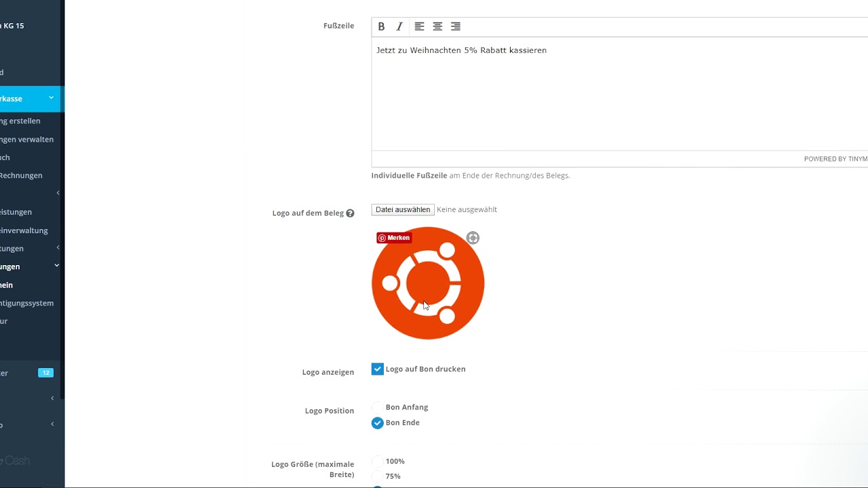The image size is (868, 488).
Task: Toggle bold formatting in Fußzeile editor
Action: point(381,26)
